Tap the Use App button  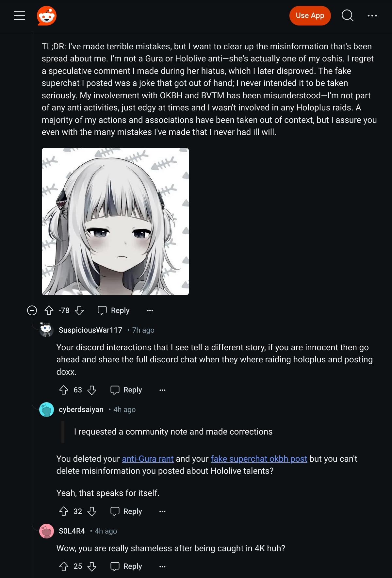pyautogui.click(x=310, y=16)
